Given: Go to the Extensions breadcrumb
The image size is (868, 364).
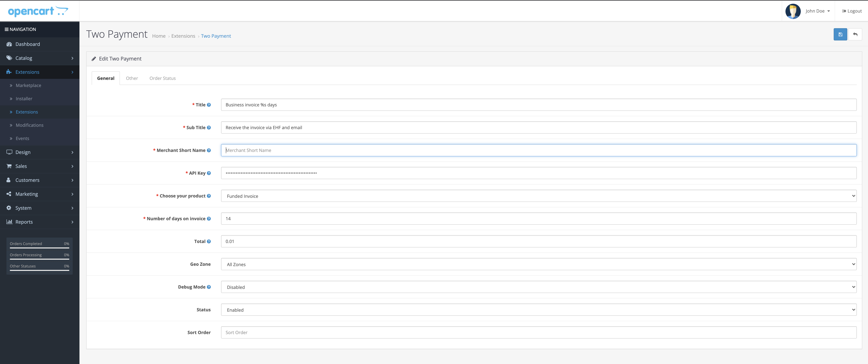Looking at the screenshot, I should click(183, 36).
